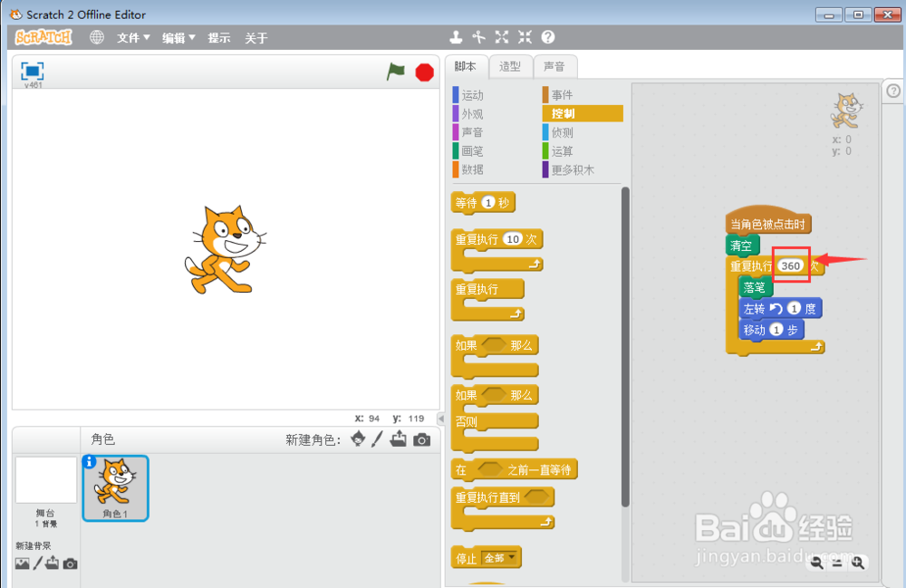This screenshot has width=906, height=588.
Task: Select the 控制 block category
Action: tap(583, 113)
